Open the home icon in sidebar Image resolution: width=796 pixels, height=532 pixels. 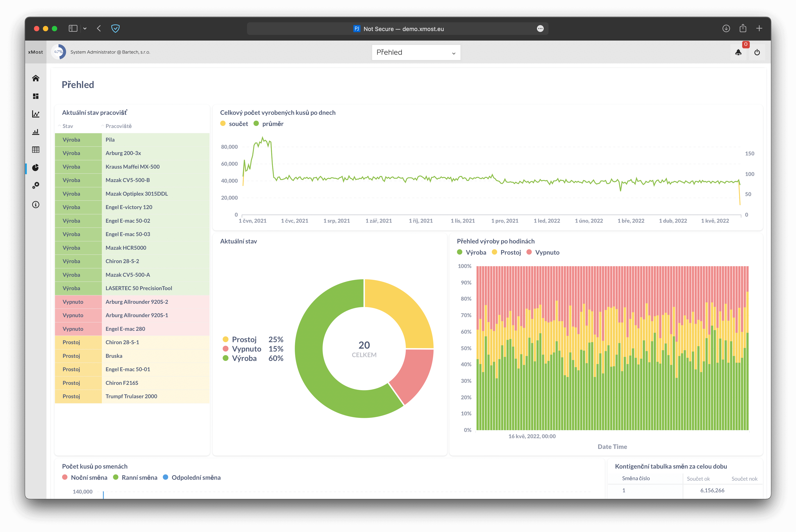click(x=36, y=78)
